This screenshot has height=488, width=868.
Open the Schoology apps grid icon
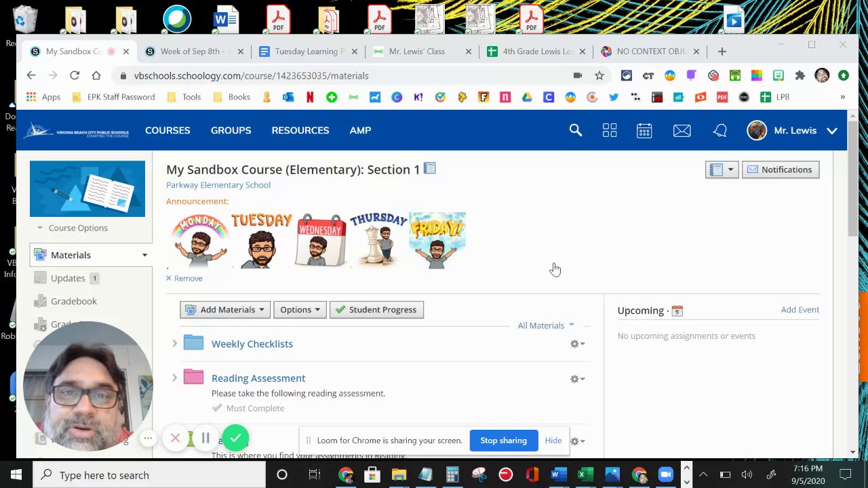(x=610, y=130)
